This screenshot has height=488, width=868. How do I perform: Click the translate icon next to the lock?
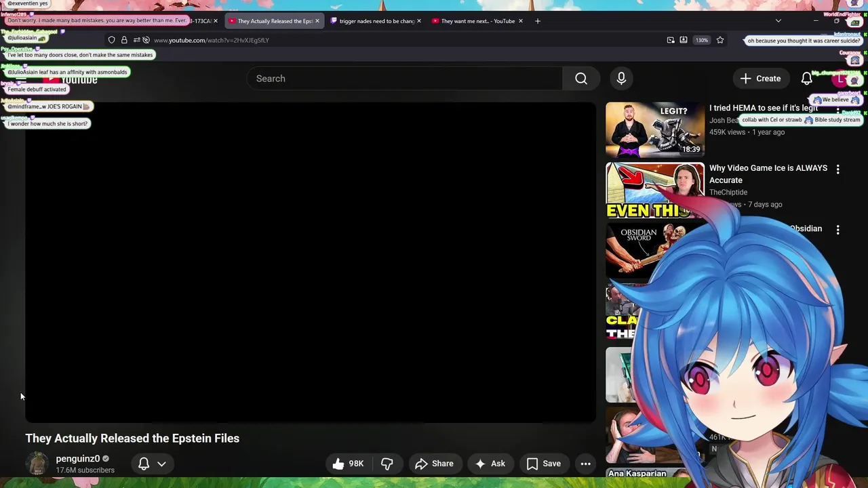pos(137,40)
